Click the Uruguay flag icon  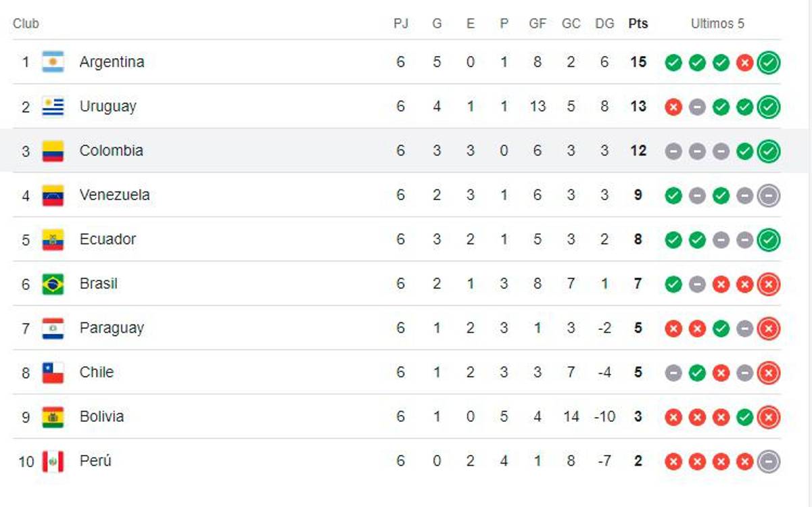point(53,107)
